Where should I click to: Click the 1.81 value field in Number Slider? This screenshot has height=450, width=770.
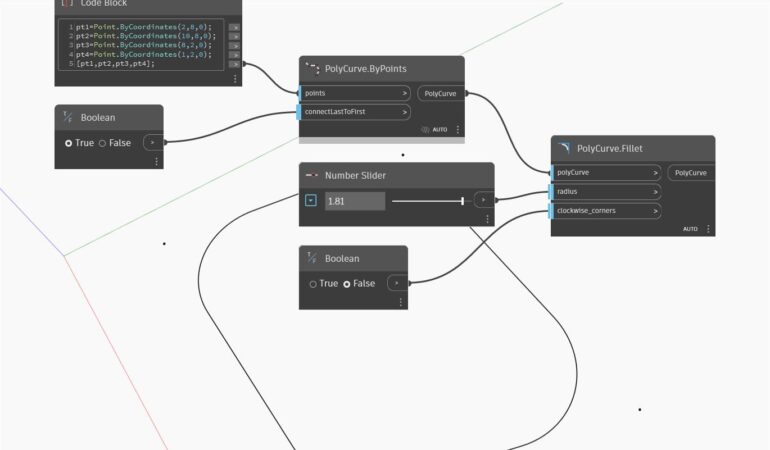click(354, 201)
